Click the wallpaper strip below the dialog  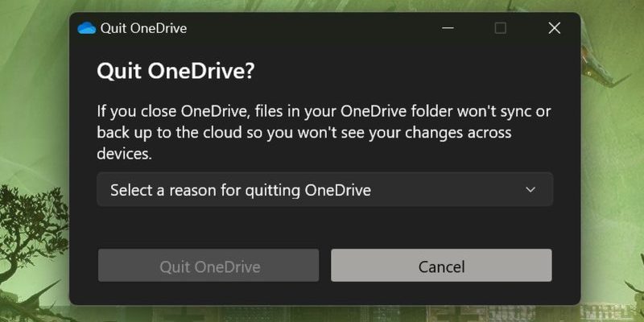[x=324, y=314]
